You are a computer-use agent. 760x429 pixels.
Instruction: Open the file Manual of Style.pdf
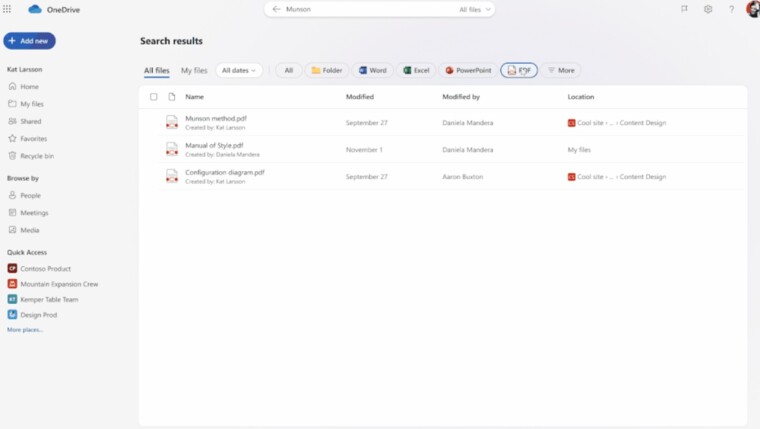(x=214, y=145)
